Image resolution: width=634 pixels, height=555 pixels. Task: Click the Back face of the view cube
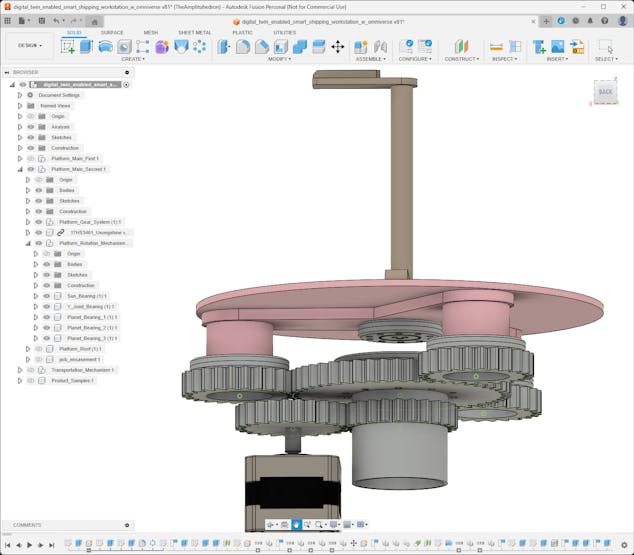click(x=604, y=92)
